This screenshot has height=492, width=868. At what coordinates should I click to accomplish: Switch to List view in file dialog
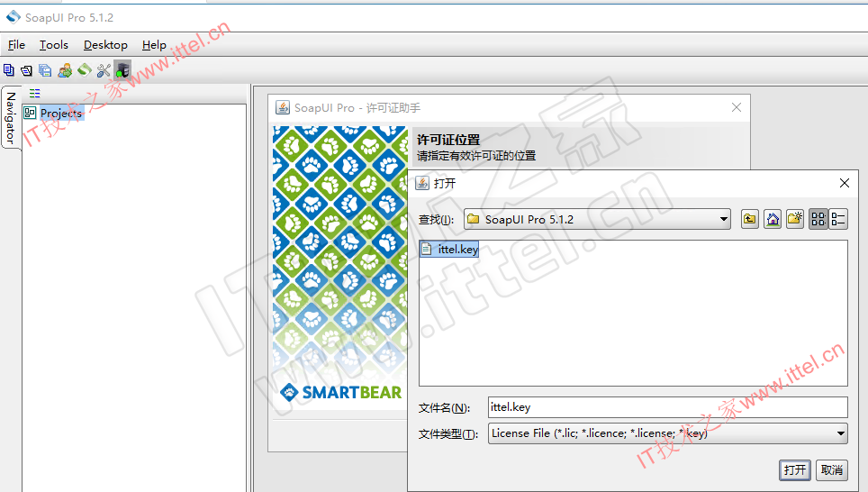pyautogui.click(x=818, y=219)
